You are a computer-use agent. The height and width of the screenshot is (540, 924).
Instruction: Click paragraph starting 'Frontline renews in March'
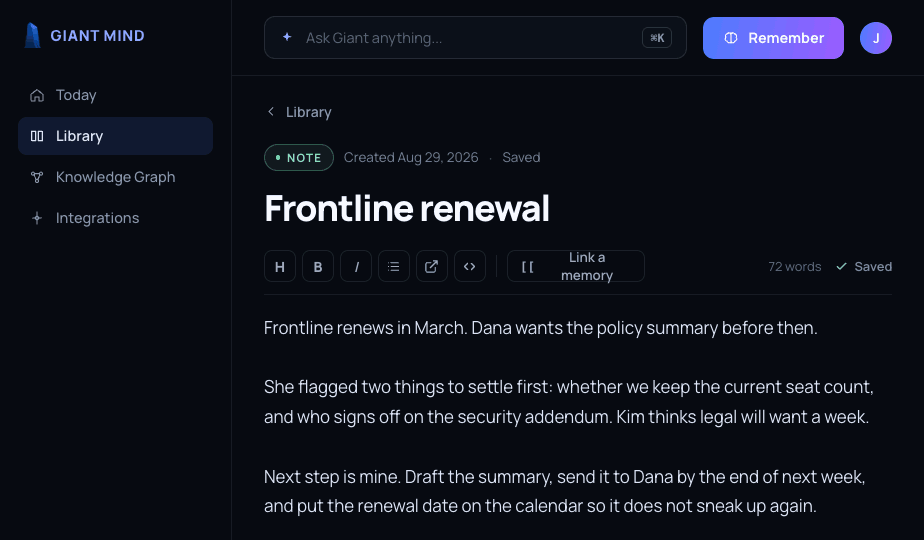(540, 328)
